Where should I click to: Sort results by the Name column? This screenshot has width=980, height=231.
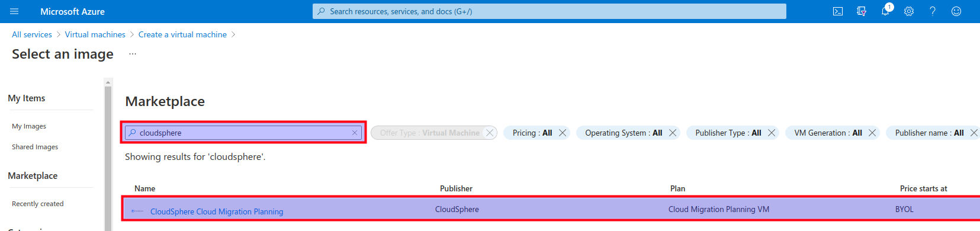[x=144, y=188]
